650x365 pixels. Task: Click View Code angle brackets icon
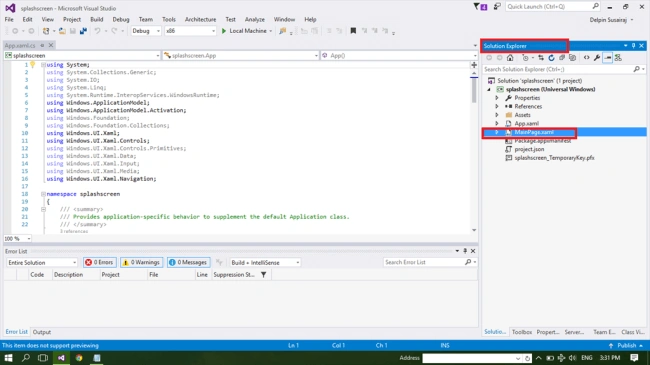point(587,58)
